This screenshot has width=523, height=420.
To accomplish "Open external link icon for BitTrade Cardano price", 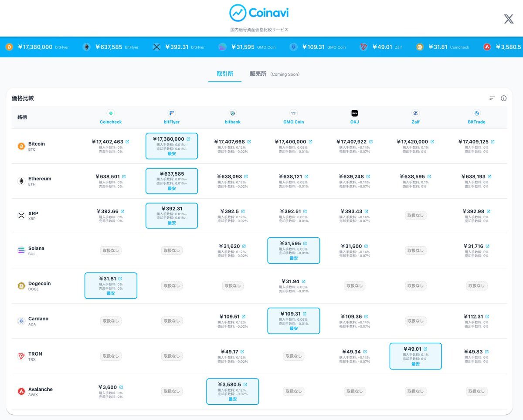I will [x=487, y=317].
